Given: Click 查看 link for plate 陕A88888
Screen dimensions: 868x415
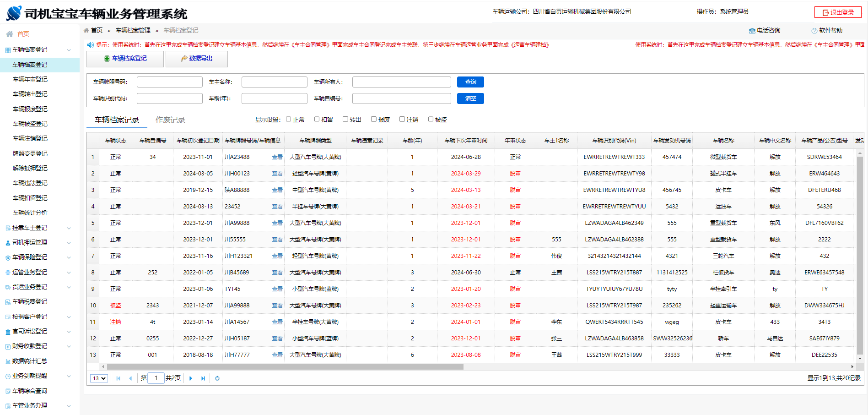Looking at the screenshot, I should (277, 190).
